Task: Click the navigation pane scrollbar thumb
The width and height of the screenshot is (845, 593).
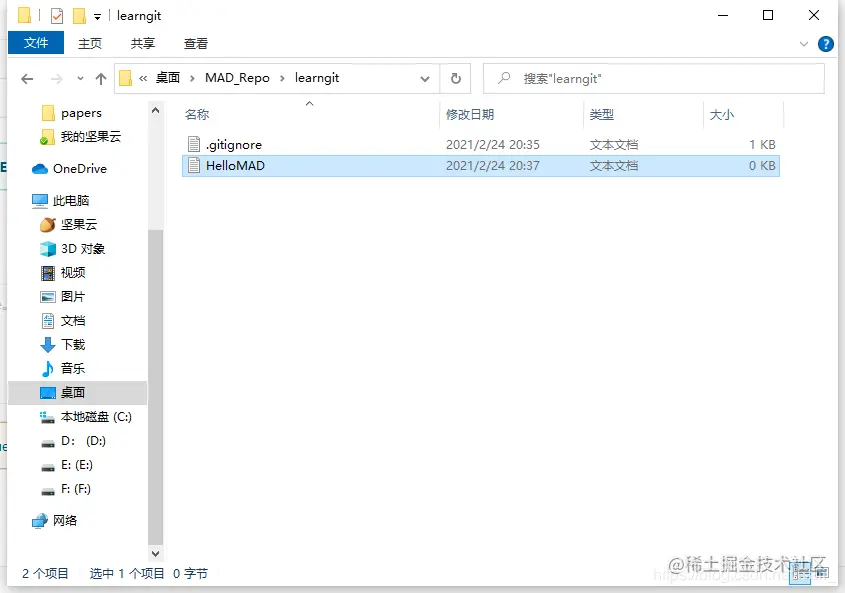Action: (x=155, y=387)
